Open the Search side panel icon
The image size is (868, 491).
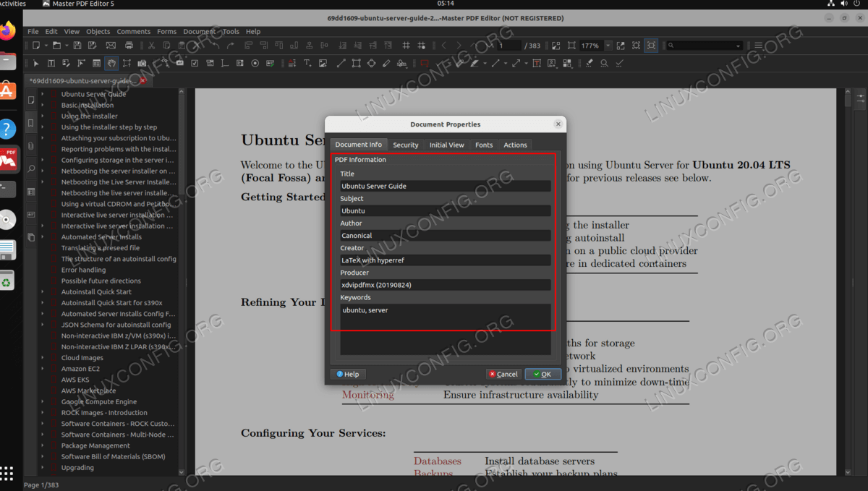pos(31,168)
